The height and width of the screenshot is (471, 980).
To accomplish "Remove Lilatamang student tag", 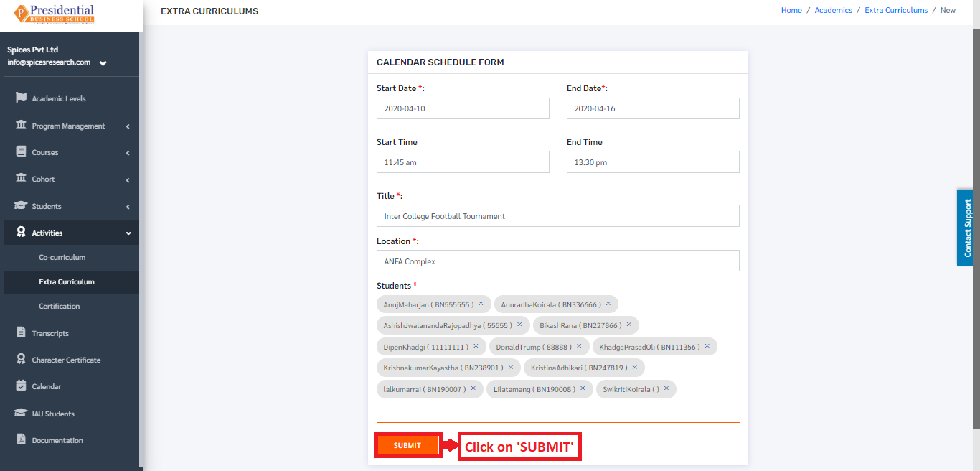I will click(x=583, y=388).
